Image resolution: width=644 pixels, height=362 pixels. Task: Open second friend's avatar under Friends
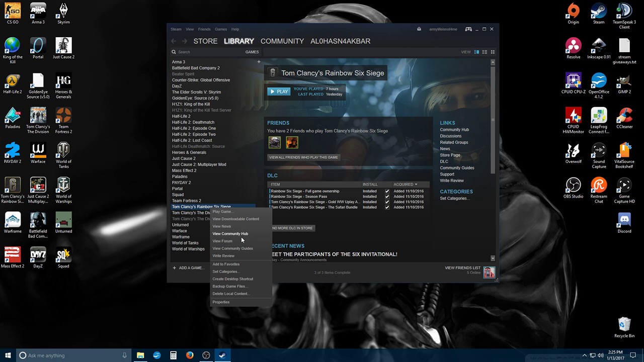292,142
